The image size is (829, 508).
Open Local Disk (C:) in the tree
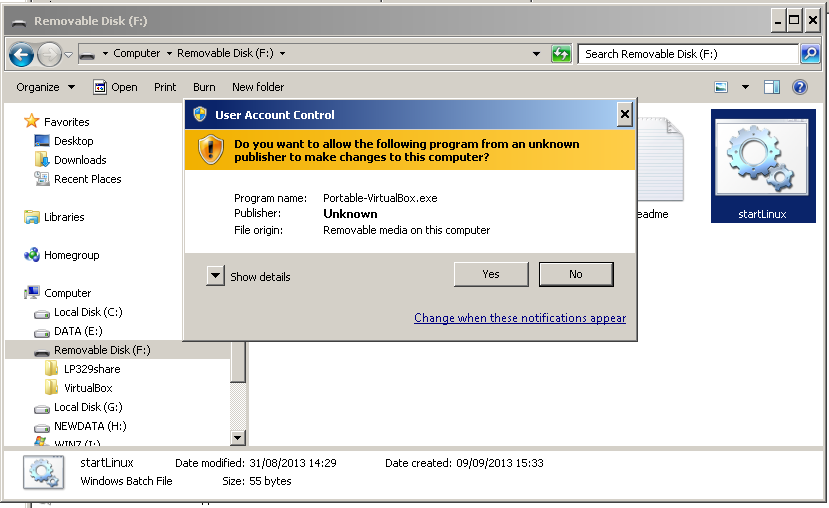click(78, 312)
